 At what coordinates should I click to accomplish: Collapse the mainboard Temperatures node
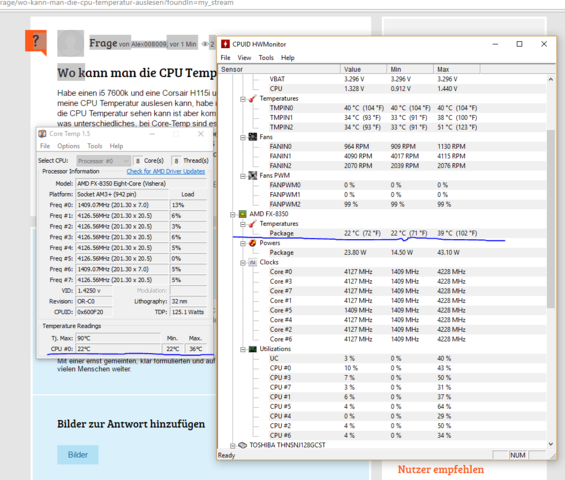pyautogui.click(x=243, y=99)
